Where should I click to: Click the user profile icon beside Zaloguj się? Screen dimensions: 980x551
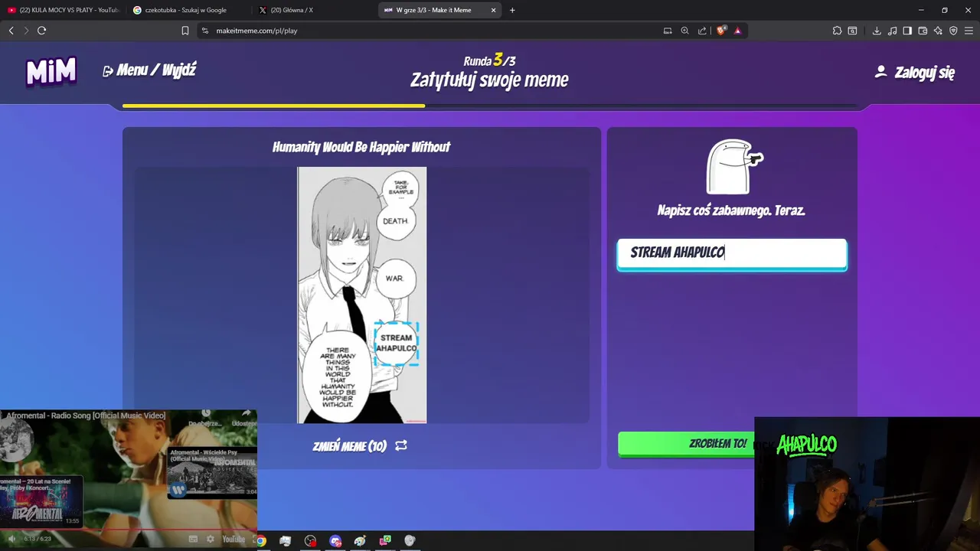[x=880, y=71]
